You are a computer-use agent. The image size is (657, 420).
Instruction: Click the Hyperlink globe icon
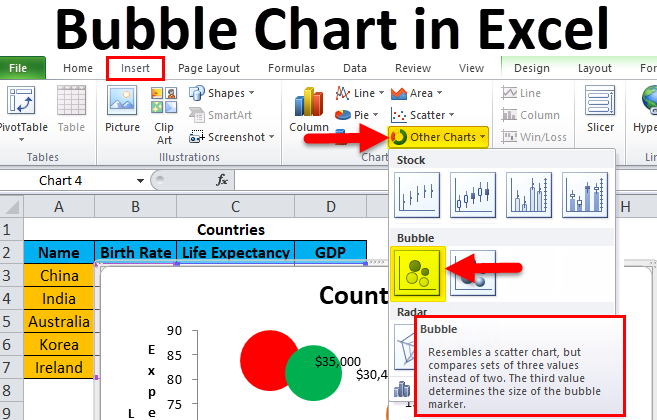pos(649,100)
